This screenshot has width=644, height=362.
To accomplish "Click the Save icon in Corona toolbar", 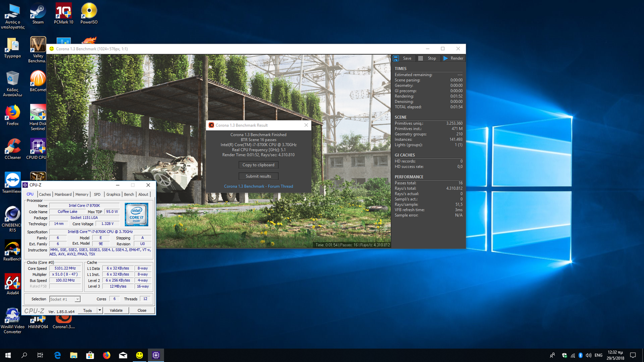I will coord(403,58).
